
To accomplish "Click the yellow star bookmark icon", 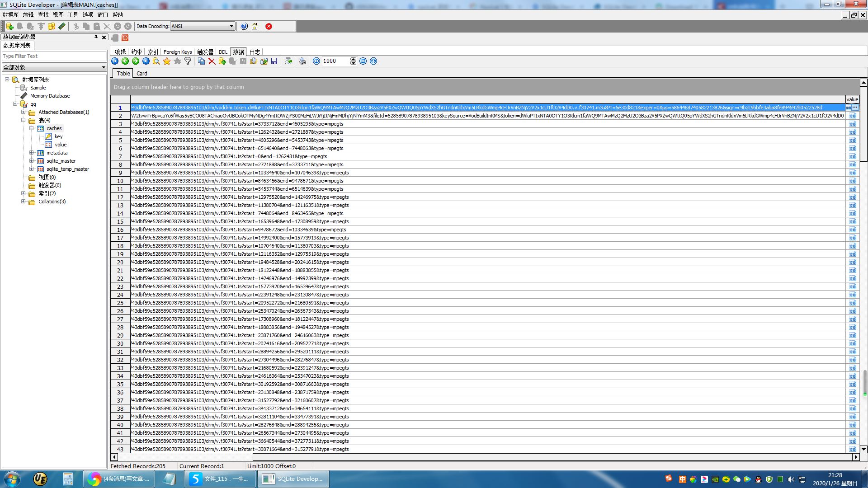I will click(x=167, y=61).
